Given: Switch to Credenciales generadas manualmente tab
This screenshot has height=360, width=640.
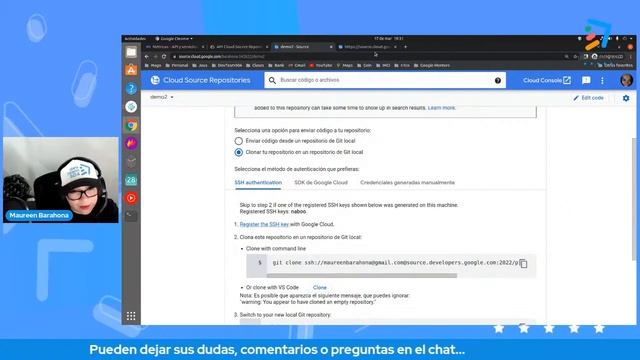Looking at the screenshot, I should [x=407, y=182].
